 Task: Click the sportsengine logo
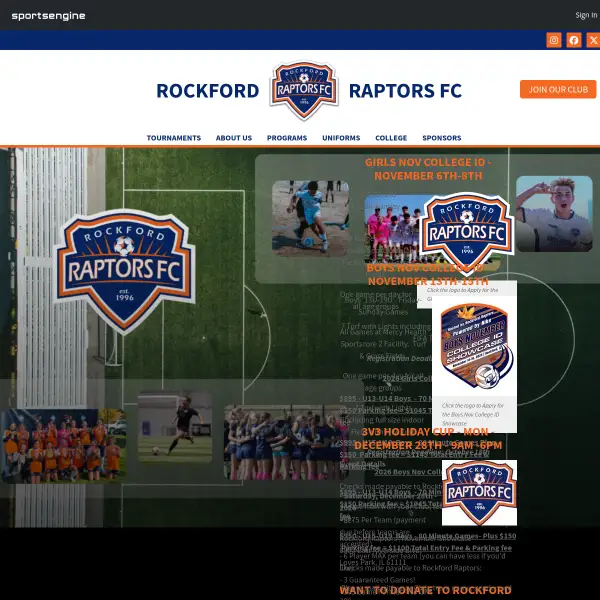tap(48, 16)
